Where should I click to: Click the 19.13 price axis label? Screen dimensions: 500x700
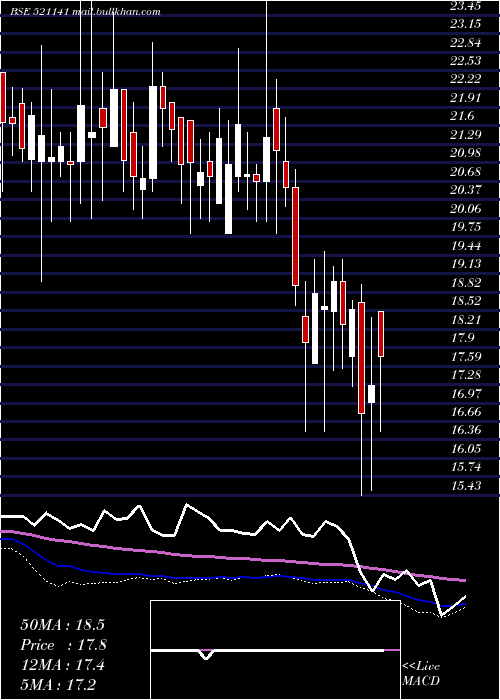pyautogui.click(x=466, y=264)
